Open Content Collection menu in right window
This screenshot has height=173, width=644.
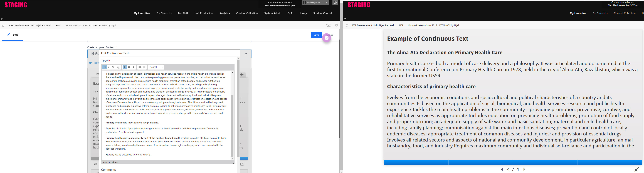click(625, 13)
